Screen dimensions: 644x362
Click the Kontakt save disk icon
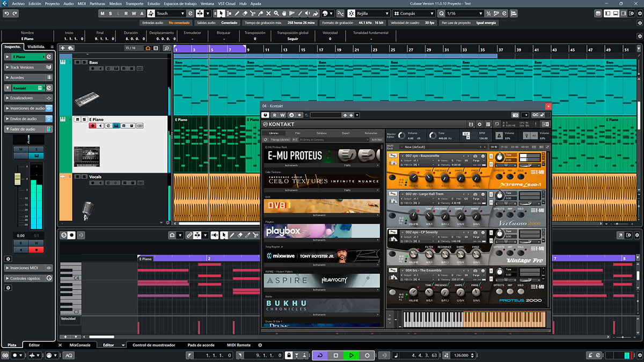click(471, 124)
